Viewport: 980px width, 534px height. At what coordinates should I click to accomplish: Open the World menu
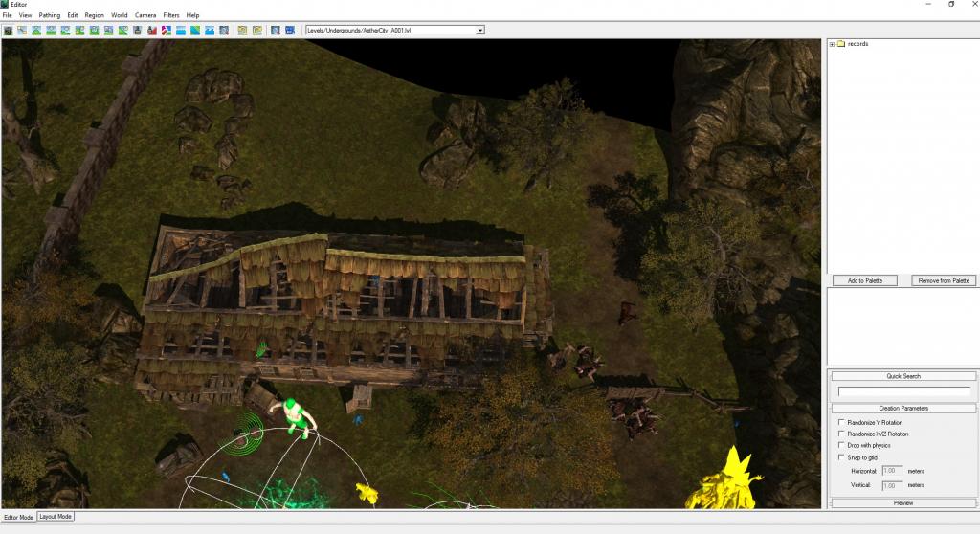[x=120, y=15]
